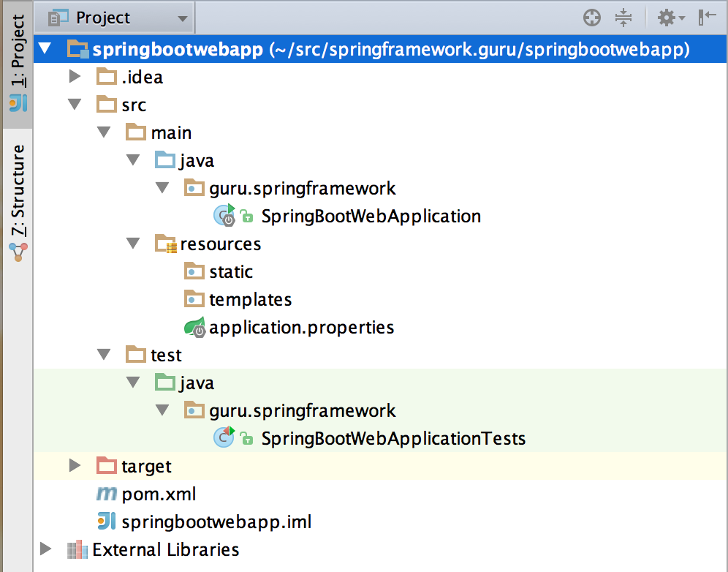Switch to the 1: Project side tab

(x=18, y=64)
